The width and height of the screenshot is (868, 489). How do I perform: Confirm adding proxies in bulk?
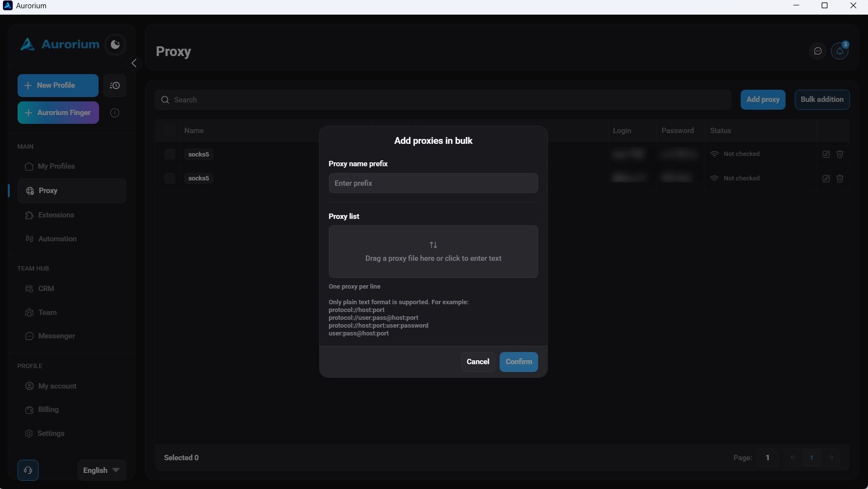(x=519, y=362)
